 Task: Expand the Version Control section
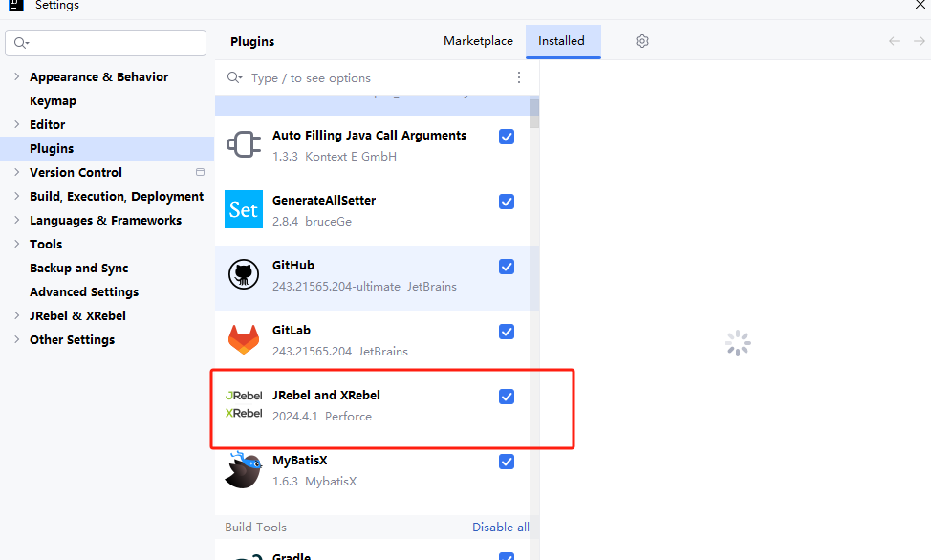point(16,173)
